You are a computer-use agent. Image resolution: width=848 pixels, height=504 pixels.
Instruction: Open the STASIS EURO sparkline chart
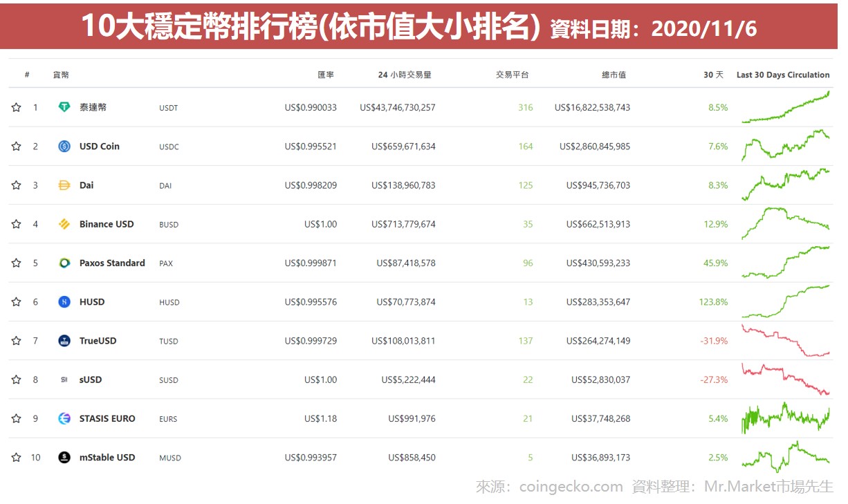pyautogui.click(x=786, y=418)
